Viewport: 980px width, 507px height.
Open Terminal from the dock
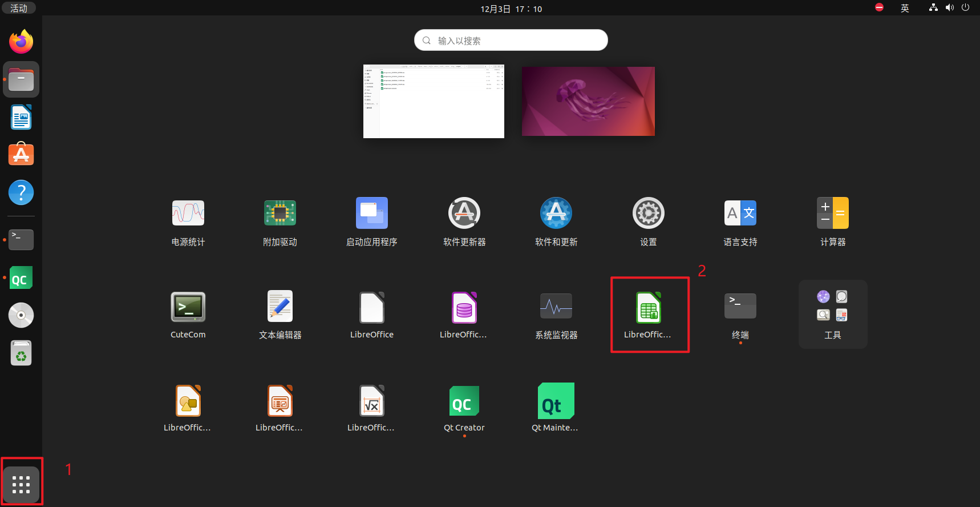pyautogui.click(x=21, y=240)
